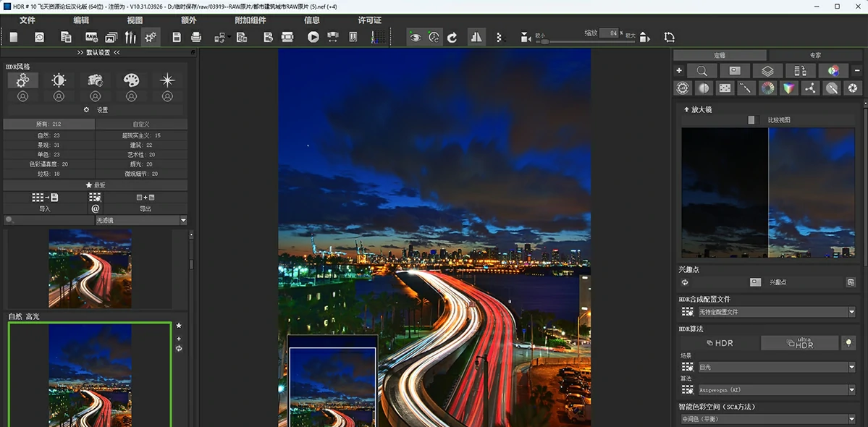
Task: Click the 较大 zoom-in icon
Action: point(644,37)
